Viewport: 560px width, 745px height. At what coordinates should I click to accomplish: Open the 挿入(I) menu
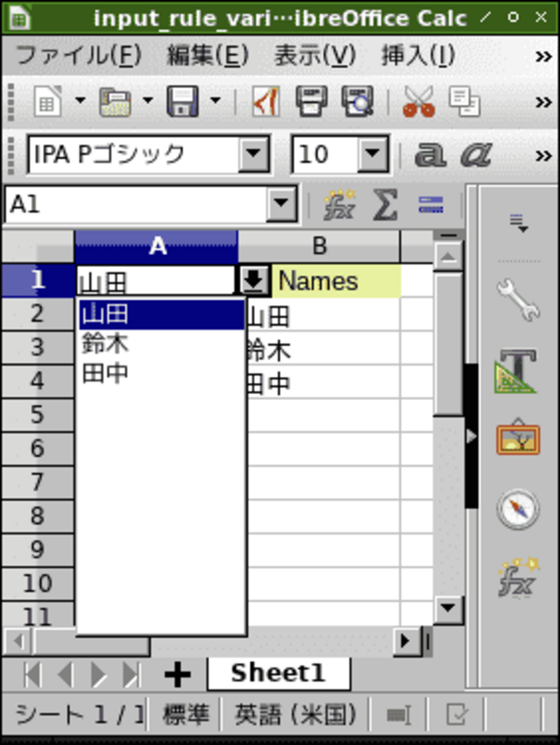point(418,56)
